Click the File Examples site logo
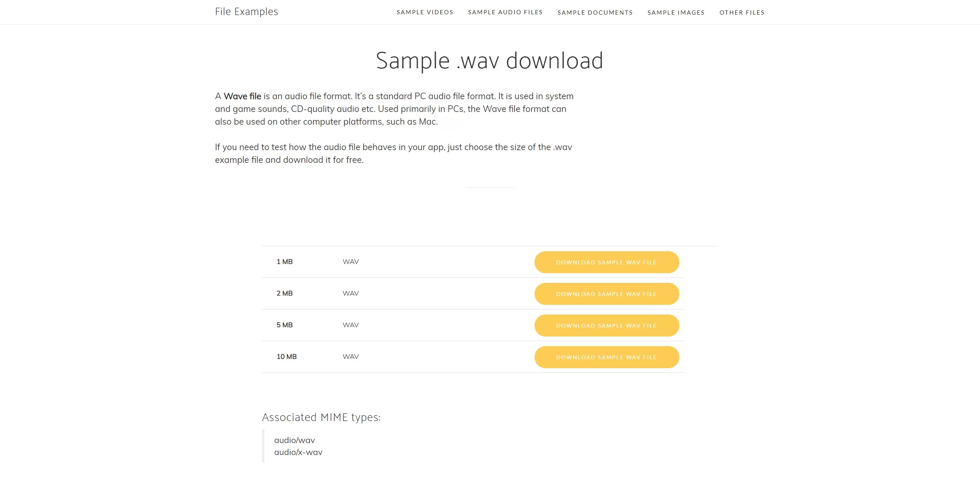Image resolution: width=980 pixels, height=487 pixels. pos(247,11)
